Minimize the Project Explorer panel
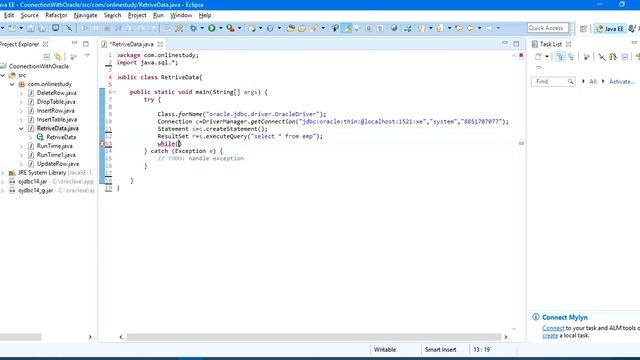640x360 pixels. (x=74, y=43)
